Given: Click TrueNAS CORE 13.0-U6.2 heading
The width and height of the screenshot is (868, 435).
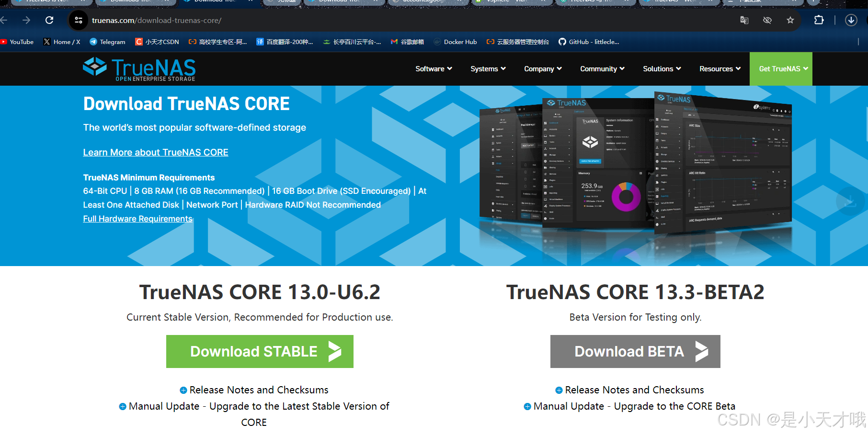Looking at the screenshot, I should tap(260, 292).
